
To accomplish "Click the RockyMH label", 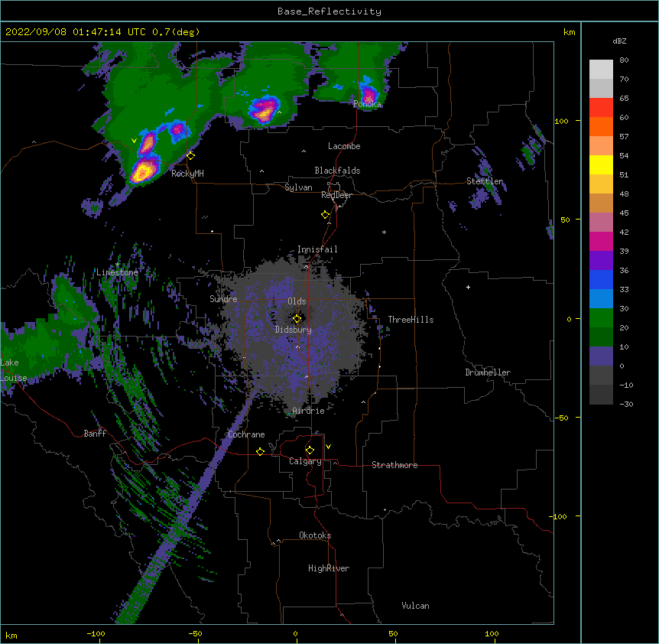I will click(x=187, y=173).
